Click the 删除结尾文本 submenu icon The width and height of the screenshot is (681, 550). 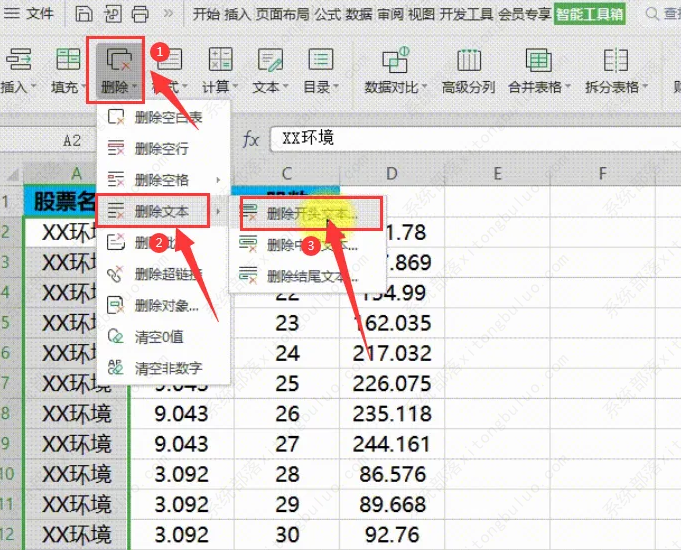click(x=248, y=275)
